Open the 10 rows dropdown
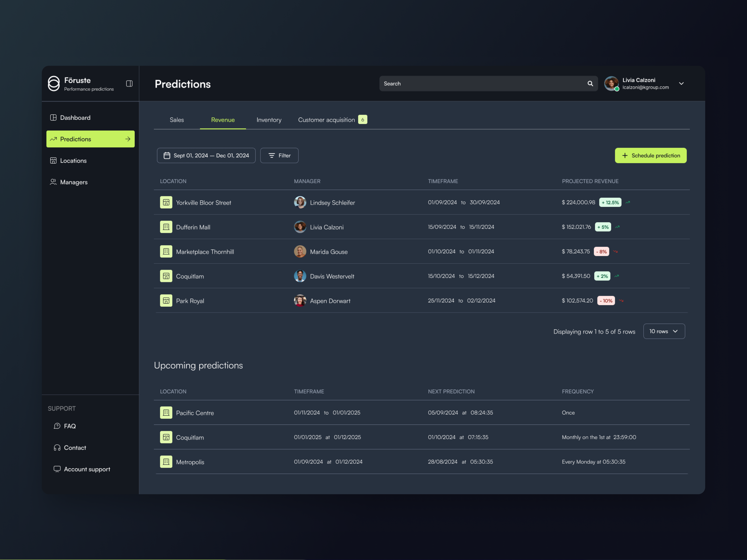The image size is (747, 560). pyautogui.click(x=664, y=331)
